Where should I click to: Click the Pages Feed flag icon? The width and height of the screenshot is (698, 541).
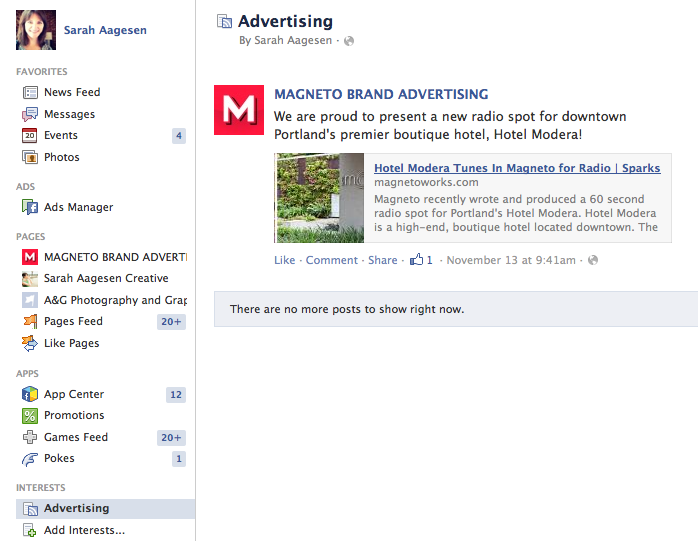tap(30, 321)
